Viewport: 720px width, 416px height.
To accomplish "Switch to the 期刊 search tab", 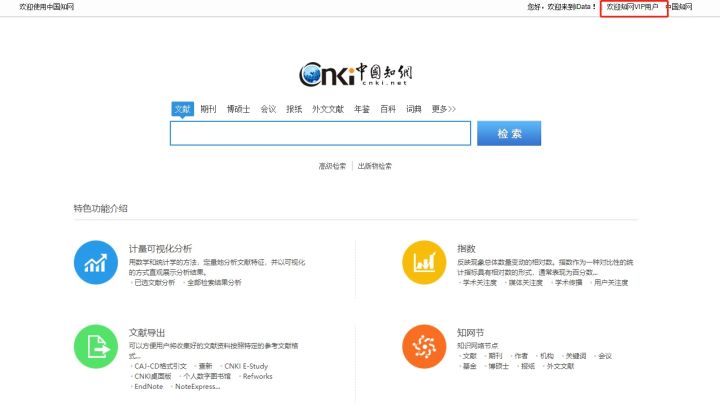I will (208, 109).
